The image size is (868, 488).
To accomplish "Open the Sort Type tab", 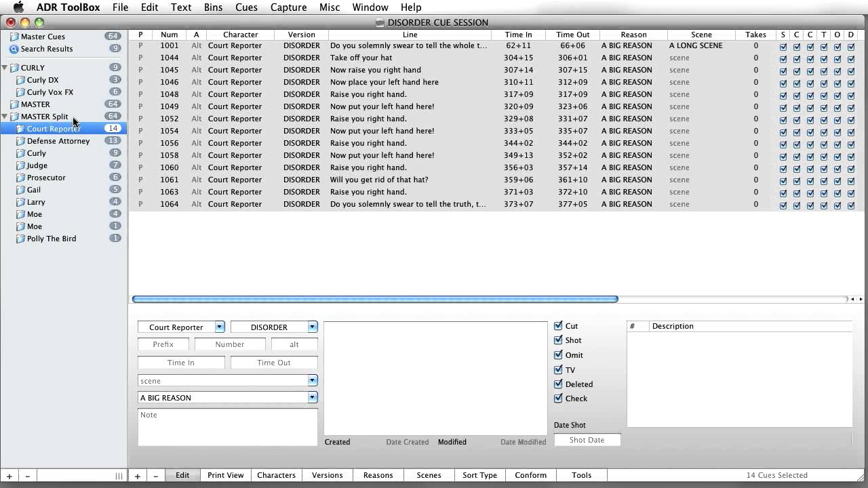I will (479, 476).
